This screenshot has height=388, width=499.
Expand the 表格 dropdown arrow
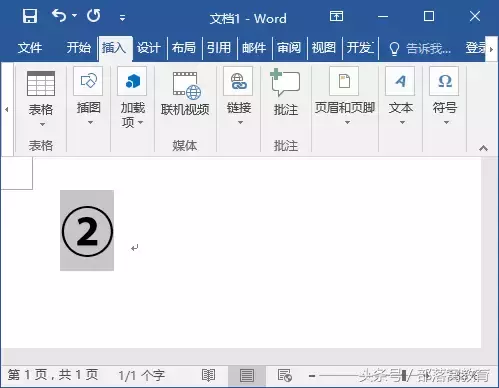tap(42, 124)
